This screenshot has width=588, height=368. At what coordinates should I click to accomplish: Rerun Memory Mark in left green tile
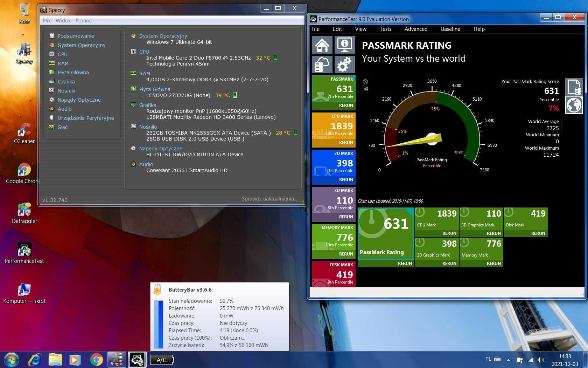tap(346, 254)
